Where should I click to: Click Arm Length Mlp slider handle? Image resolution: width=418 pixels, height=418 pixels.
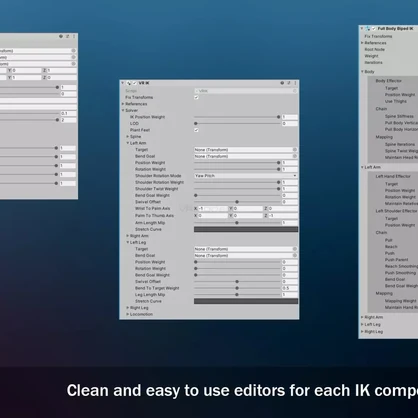(x=237, y=223)
